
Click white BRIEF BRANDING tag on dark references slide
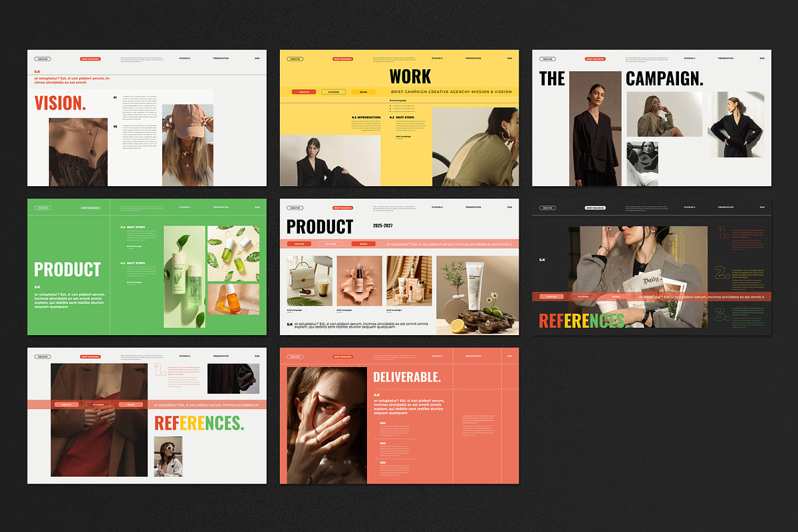(595, 207)
